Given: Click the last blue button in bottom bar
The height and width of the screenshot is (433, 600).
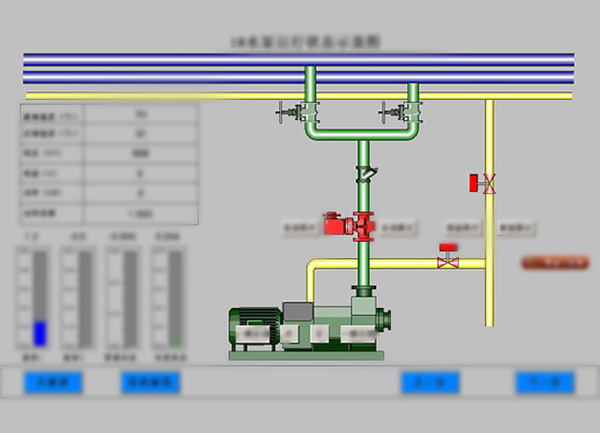Looking at the screenshot, I should tap(545, 382).
